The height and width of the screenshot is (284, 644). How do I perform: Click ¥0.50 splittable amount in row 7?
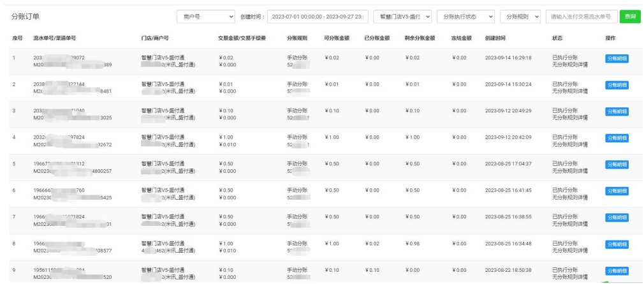332,216
